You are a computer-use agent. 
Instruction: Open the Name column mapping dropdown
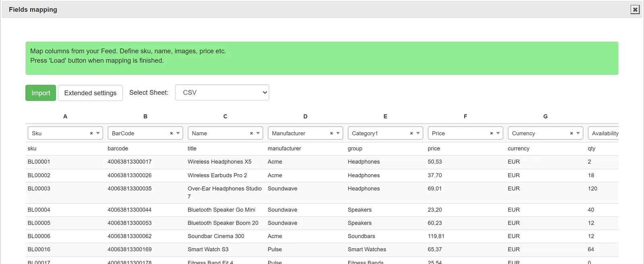225,133
